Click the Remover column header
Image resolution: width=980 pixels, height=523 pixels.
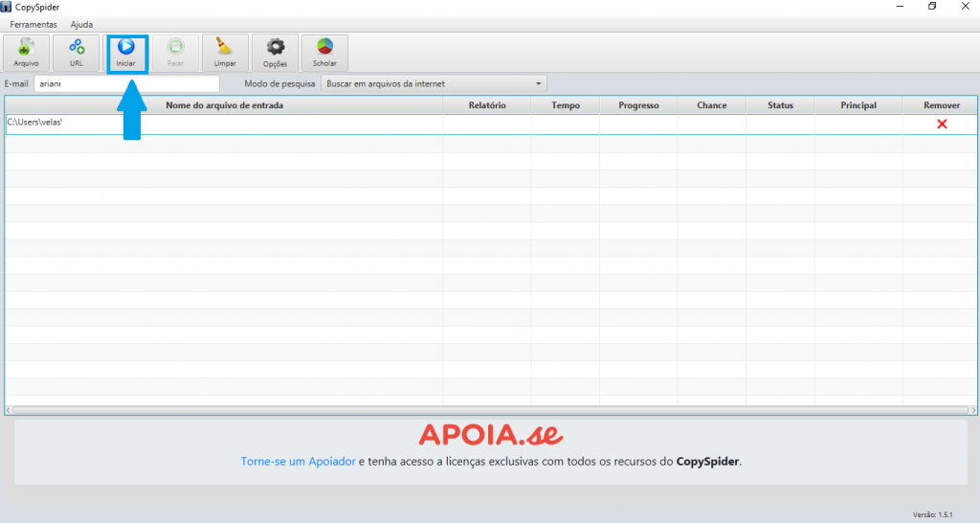[942, 105]
